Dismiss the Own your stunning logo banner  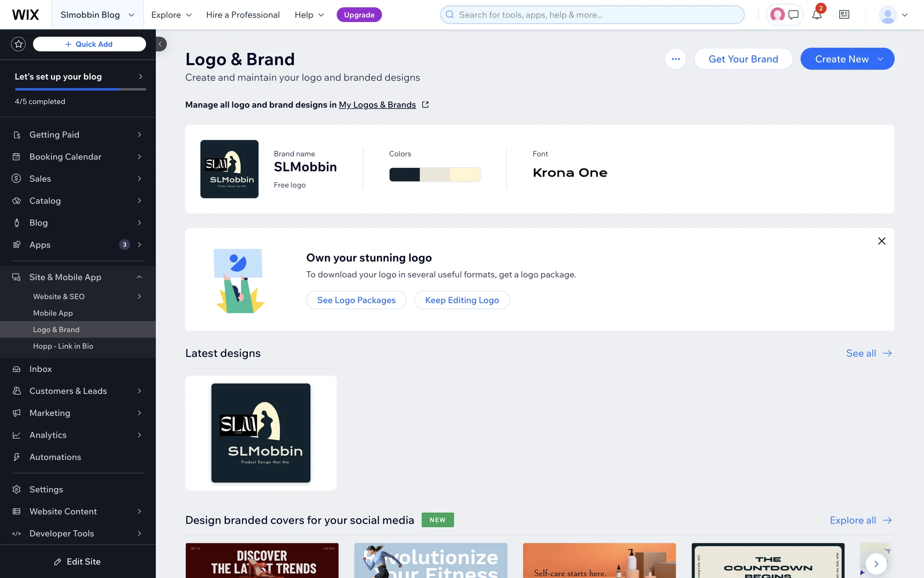(x=881, y=241)
